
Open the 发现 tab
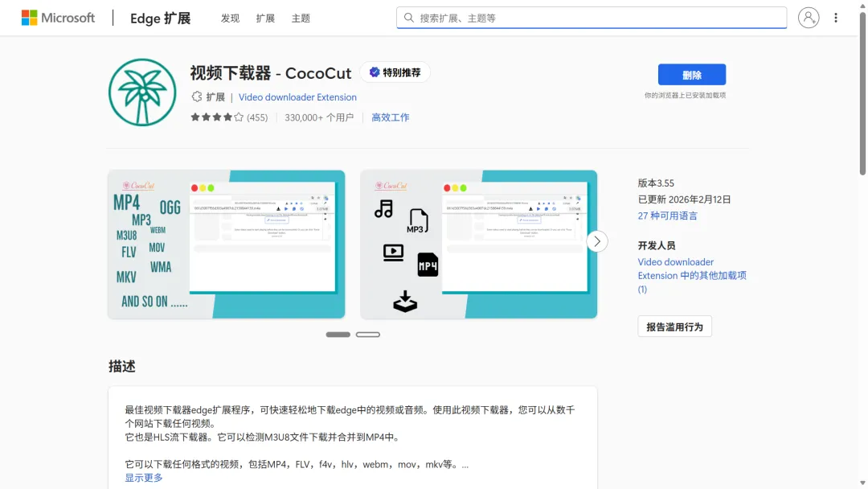tap(230, 18)
